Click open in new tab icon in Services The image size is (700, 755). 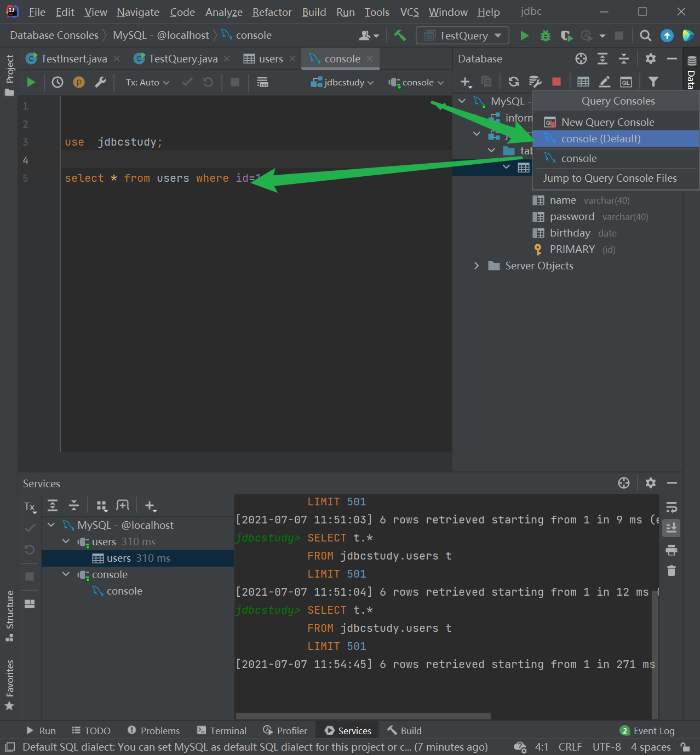[x=123, y=505]
